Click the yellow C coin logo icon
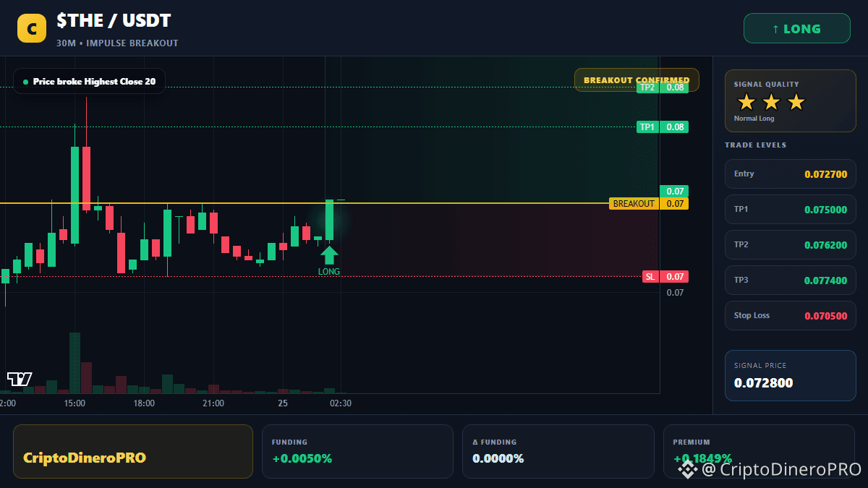 [x=32, y=29]
